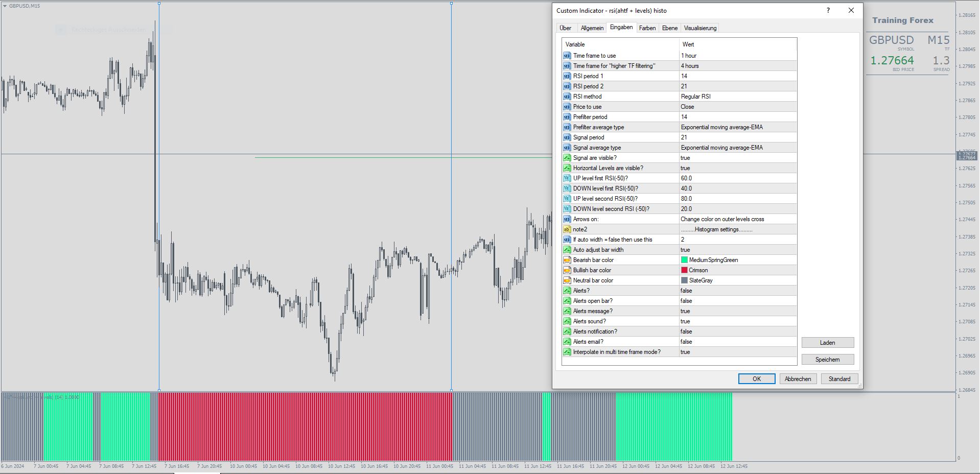Confirm the dialog with OK

point(757,379)
